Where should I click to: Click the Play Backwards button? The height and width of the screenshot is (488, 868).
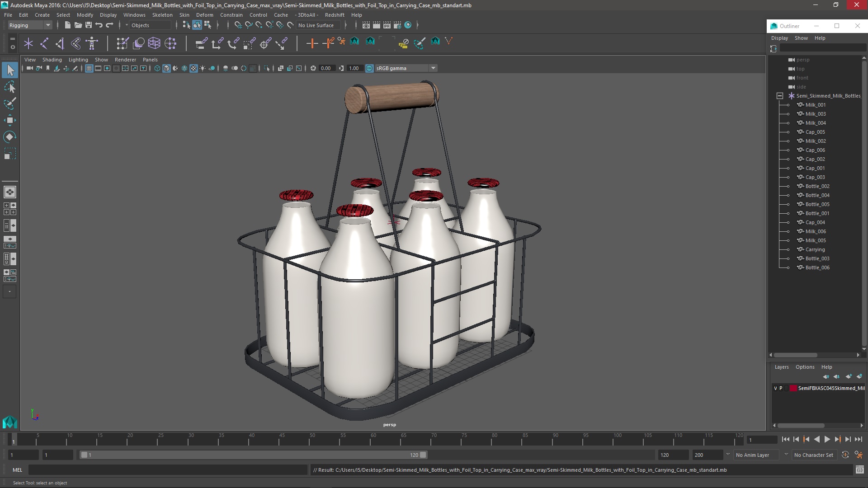[816, 439]
